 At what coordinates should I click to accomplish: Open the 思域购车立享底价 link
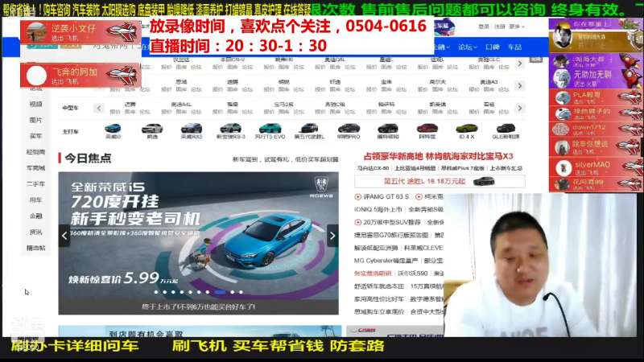click(x=378, y=312)
